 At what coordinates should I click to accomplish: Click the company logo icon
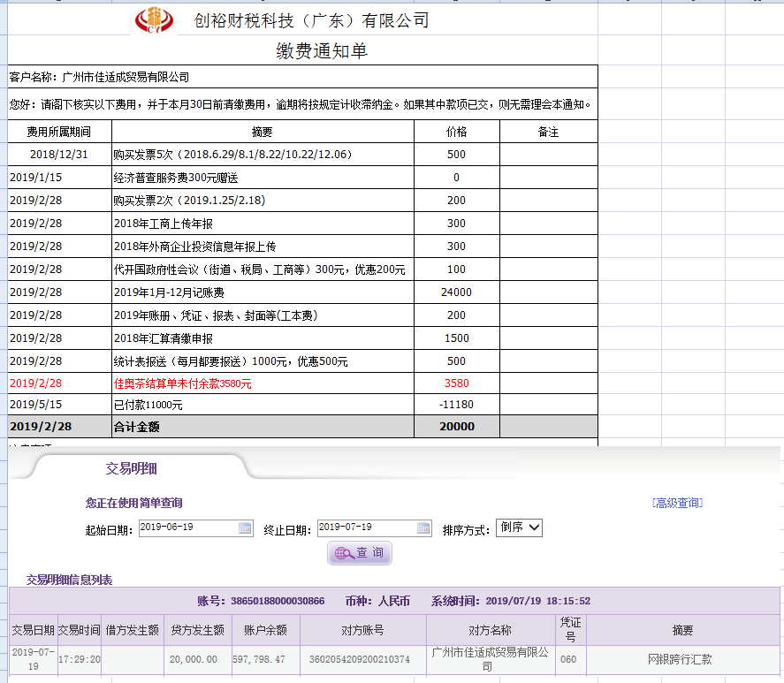(x=154, y=20)
